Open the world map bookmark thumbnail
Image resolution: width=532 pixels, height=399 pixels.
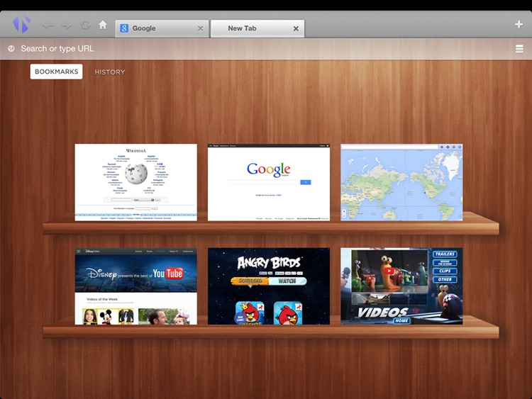pyautogui.click(x=401, y=182)
